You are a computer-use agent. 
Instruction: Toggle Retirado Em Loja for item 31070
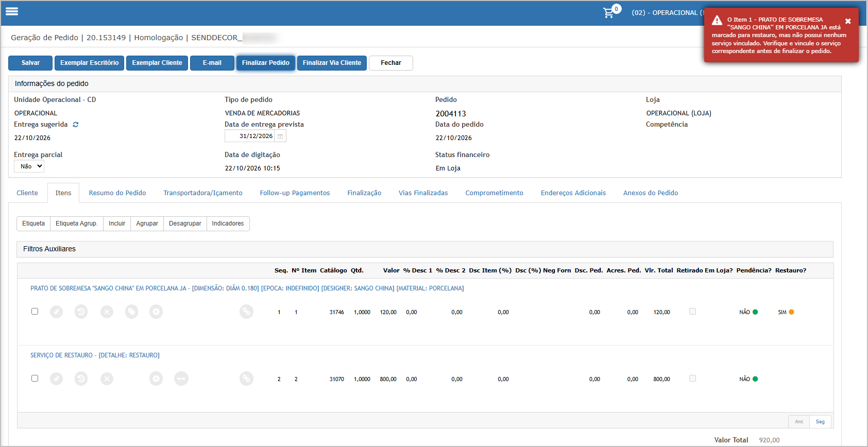tap(692, 378)
